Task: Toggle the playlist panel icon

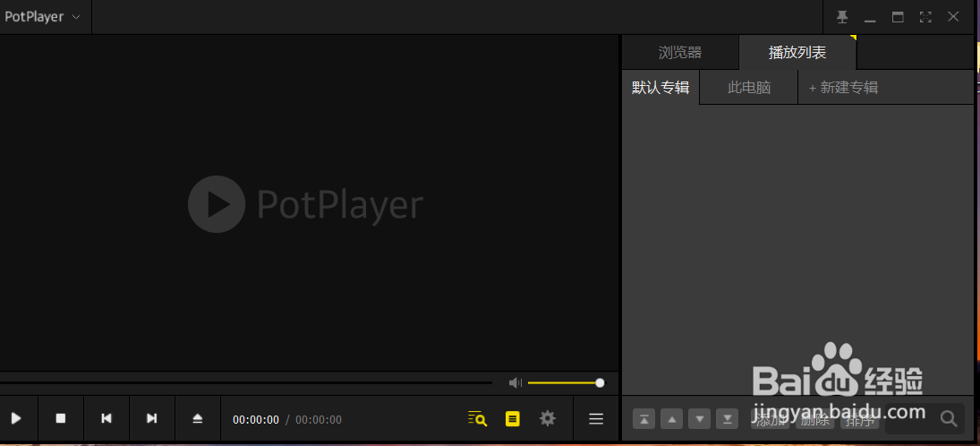Action: 513,418
